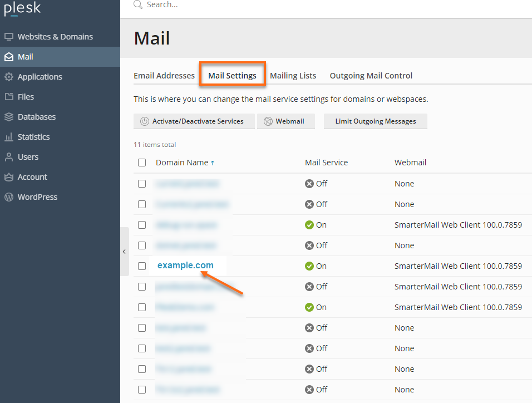Viewport: 532px width, 403px height.
Task: Open the search magnifier at the top
Action: [x=137, y=5]
